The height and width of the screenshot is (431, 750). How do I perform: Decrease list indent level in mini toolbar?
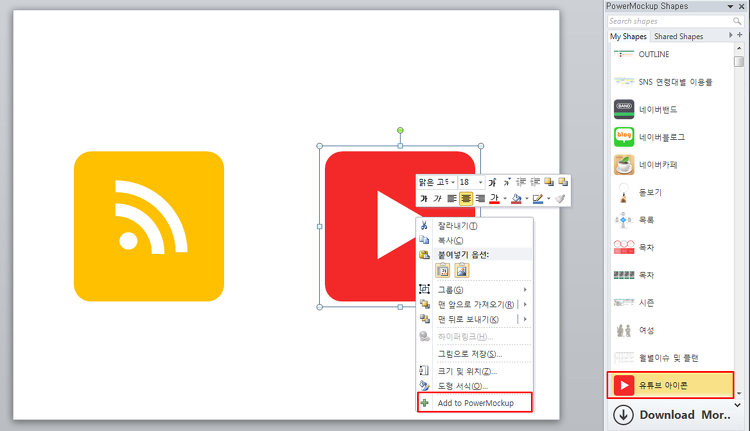(521, 182)
